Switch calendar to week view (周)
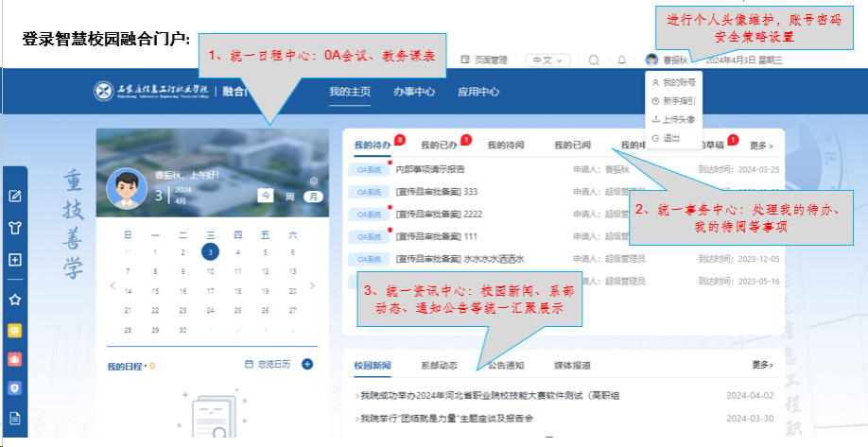868x447 pixels. (x=290, y=197)
